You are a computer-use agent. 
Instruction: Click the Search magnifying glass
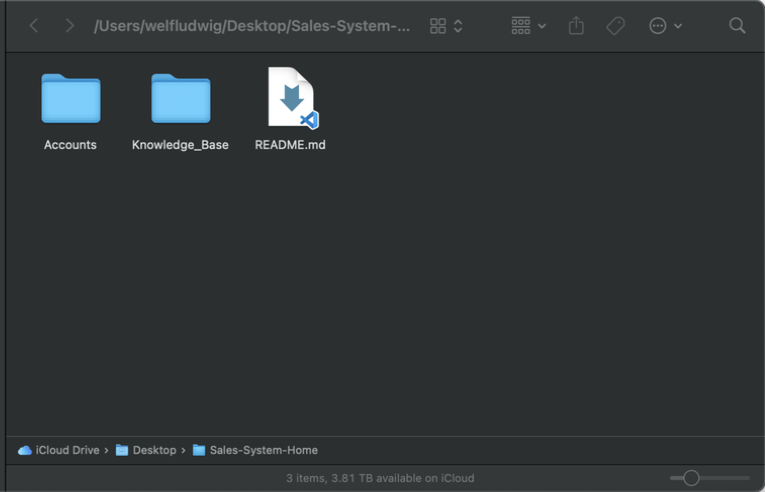coord(737,26)
